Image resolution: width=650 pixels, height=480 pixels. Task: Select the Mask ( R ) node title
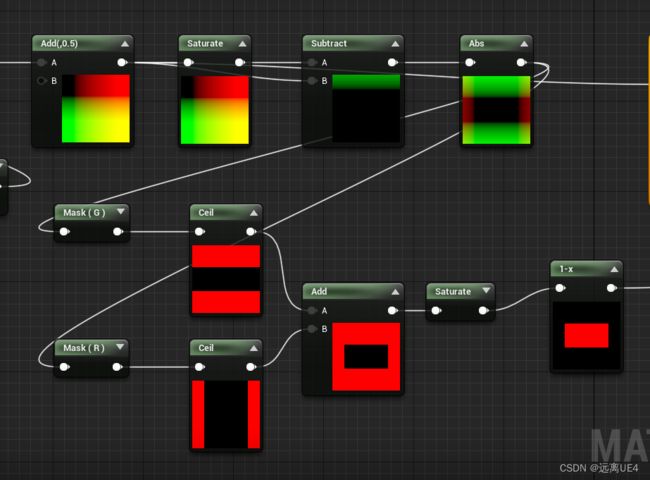84,348
